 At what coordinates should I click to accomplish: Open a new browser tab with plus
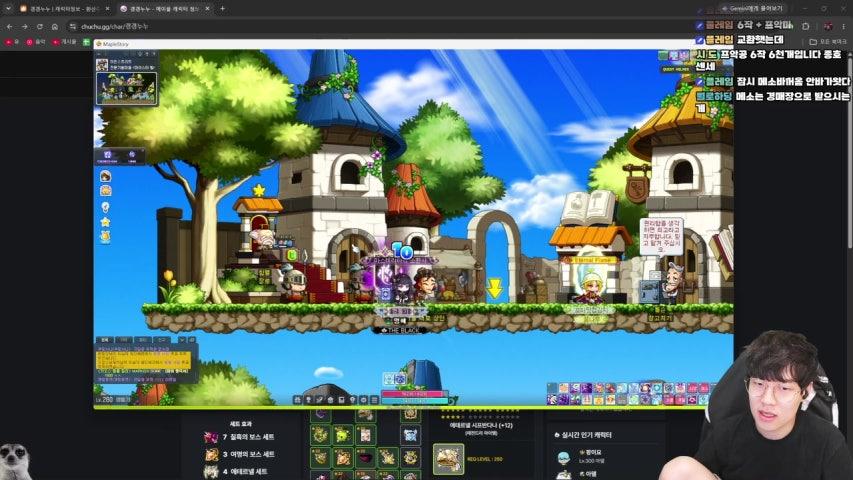pyautogui.click(x=222, y=9)
